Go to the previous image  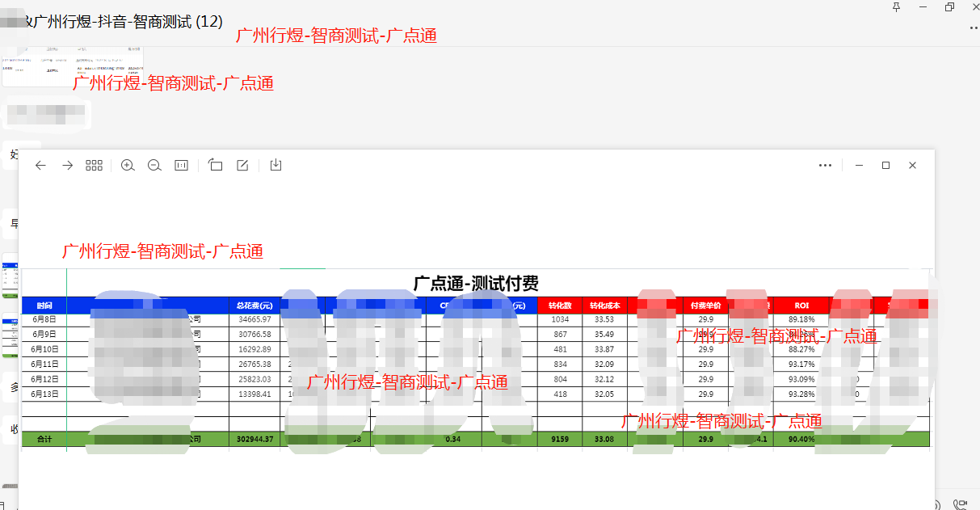tap(40, 165)
